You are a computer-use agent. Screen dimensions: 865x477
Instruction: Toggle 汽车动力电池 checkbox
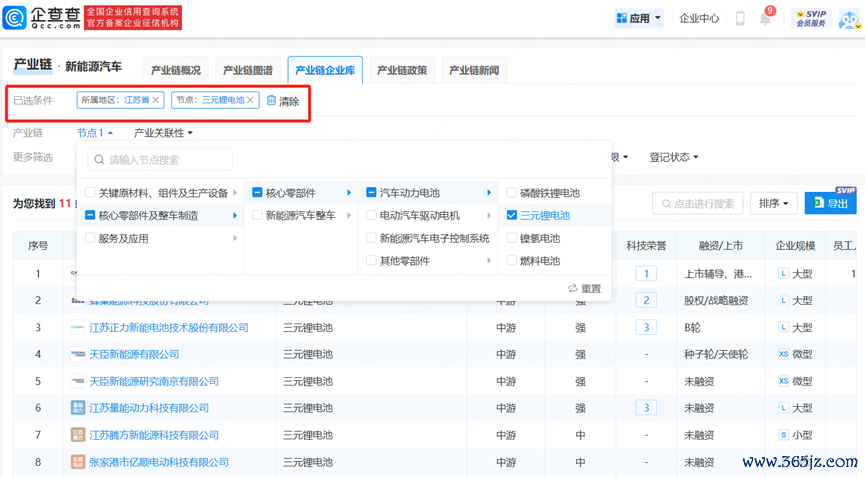(x=371, y=192)
